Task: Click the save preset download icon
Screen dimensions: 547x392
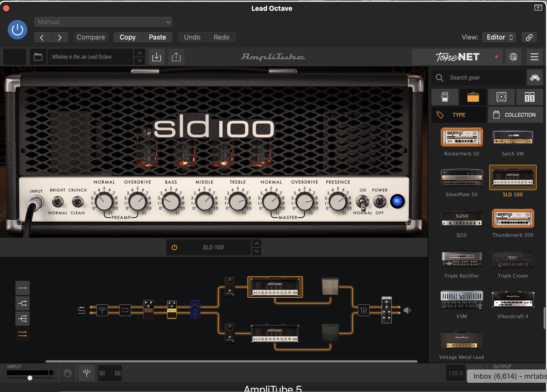Action: pyautogui.click(x=156, y=57)
